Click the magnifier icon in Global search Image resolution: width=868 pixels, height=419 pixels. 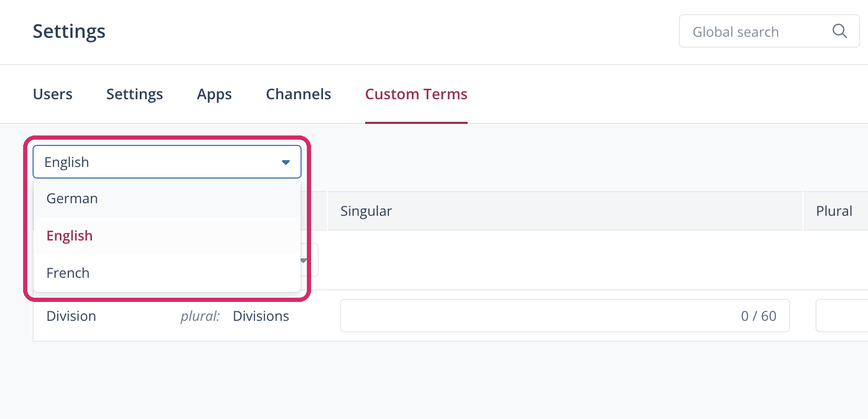point(840,32)
